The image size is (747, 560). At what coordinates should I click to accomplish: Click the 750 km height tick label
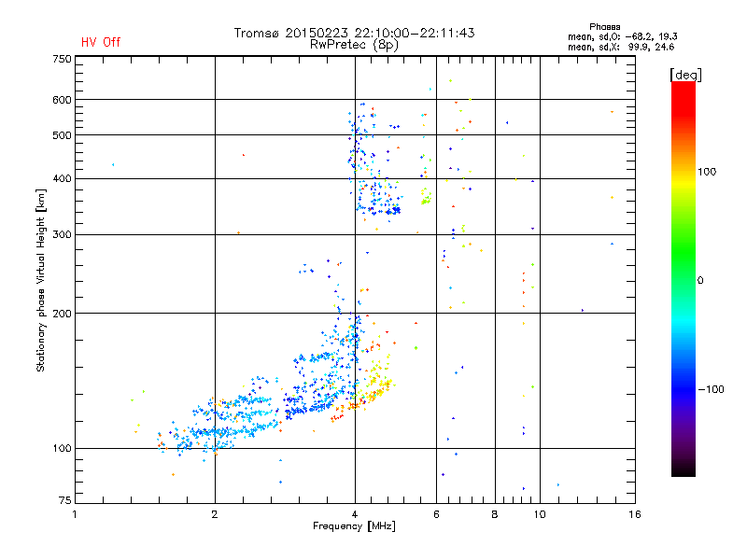pyautogui.click(x=62, y=58)
